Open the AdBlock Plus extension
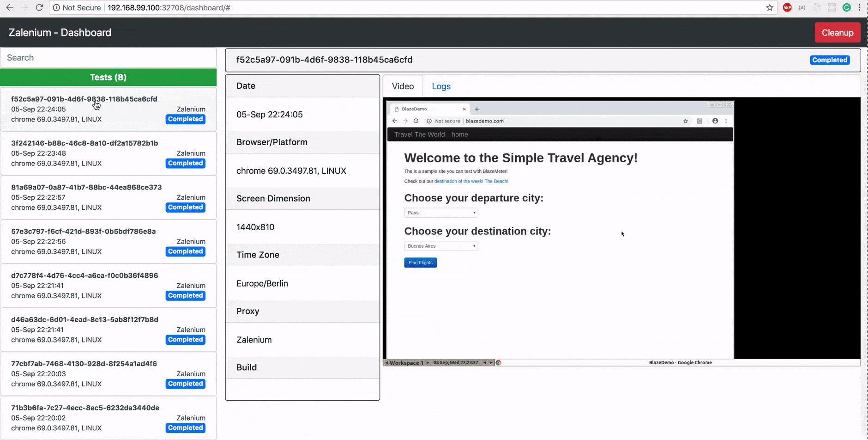 point(787,7)
